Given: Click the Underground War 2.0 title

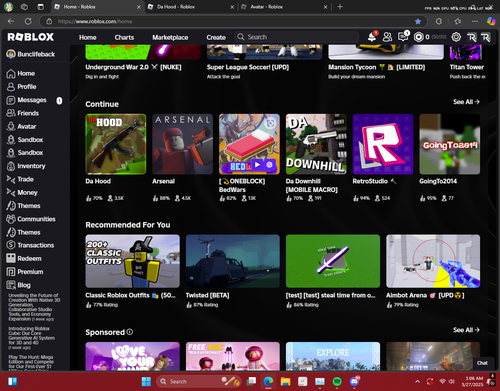Looking at the screenshot, I should click(133, 67).
